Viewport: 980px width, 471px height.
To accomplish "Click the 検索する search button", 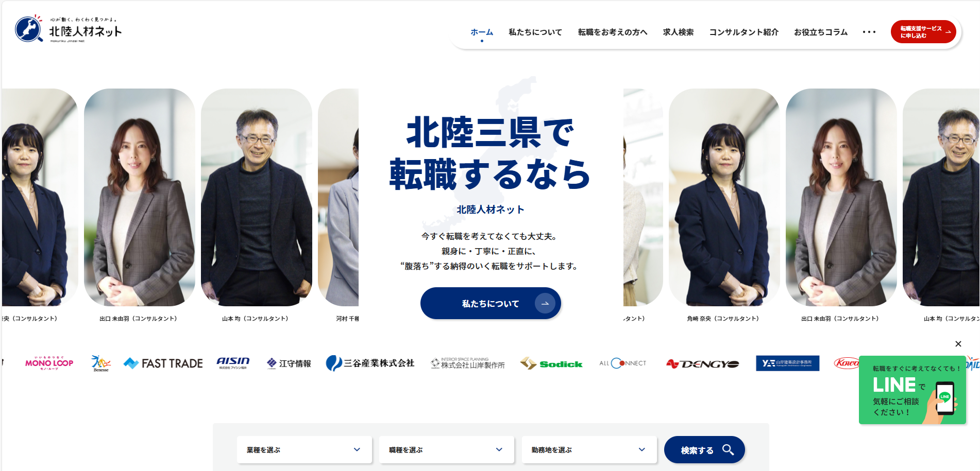I will coord(704,449).
